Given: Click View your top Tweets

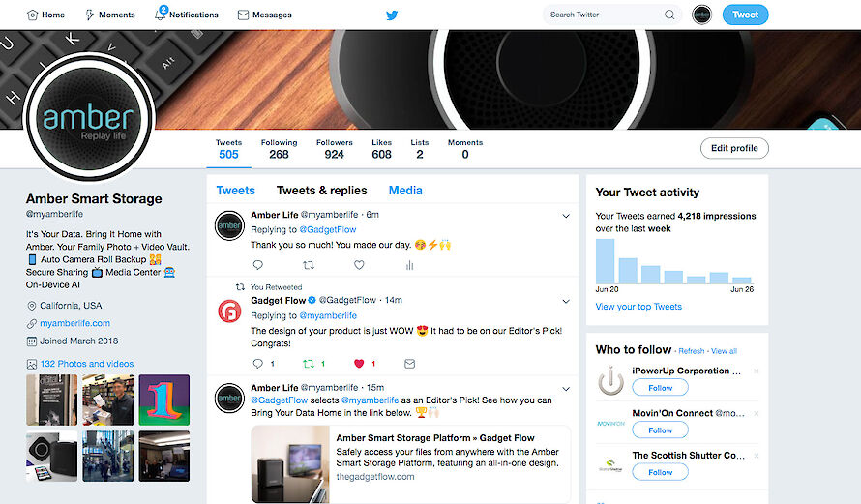Looking at the screenshot, I should coord(638,307).
